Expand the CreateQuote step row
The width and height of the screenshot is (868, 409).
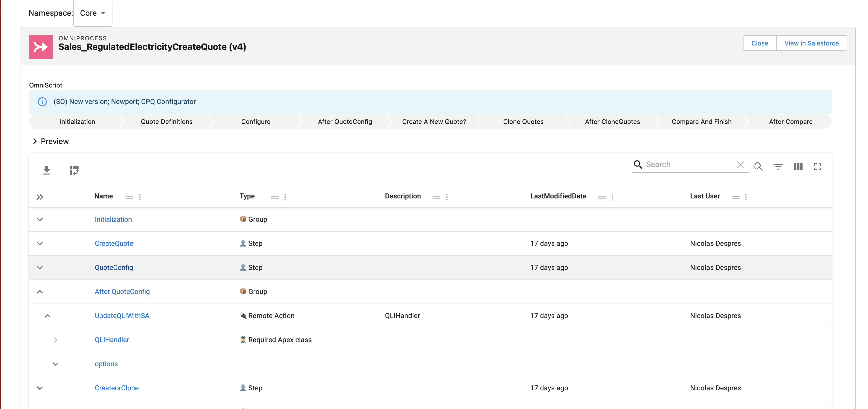(40, 244)
